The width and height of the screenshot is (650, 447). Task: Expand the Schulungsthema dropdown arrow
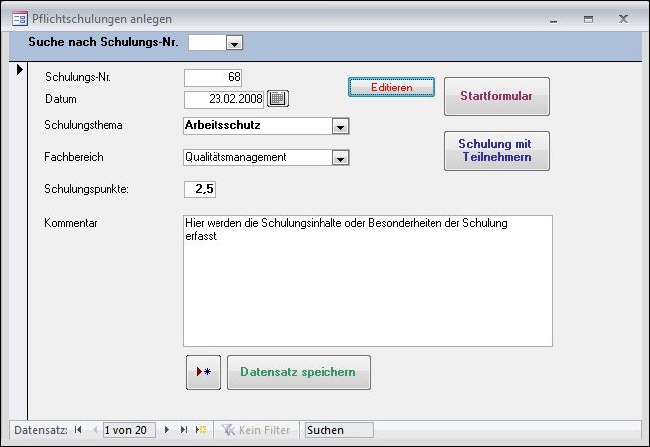point(340,126)
